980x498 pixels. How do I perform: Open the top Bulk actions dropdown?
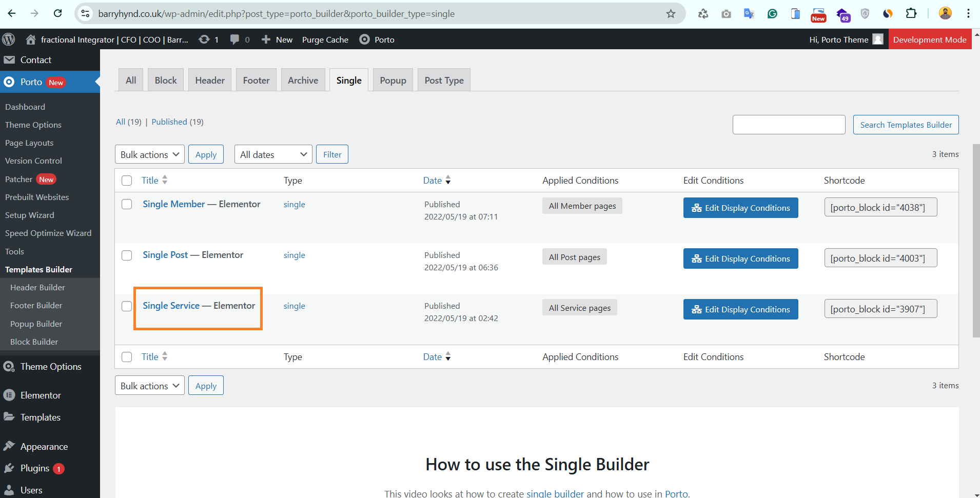(x=150, y=154)
